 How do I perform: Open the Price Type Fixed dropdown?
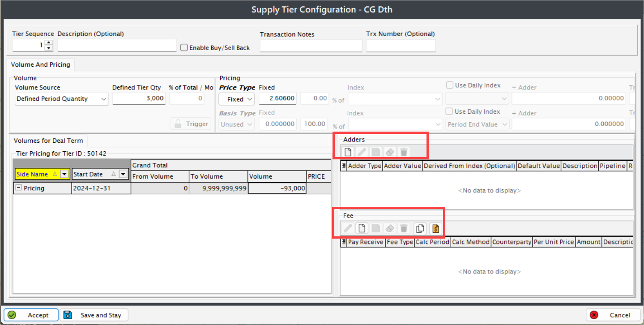coord(237,99)
